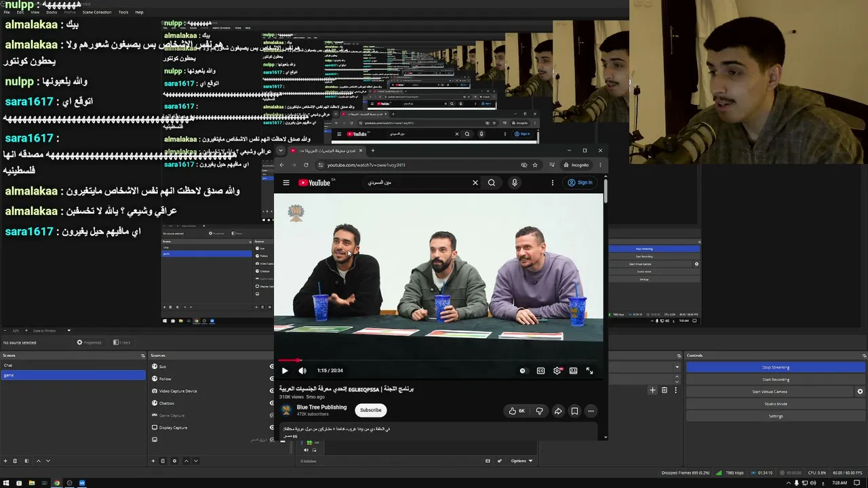Mute the YouTube video volume
Screen dimensions: 868x488
(x=302, y=371)
